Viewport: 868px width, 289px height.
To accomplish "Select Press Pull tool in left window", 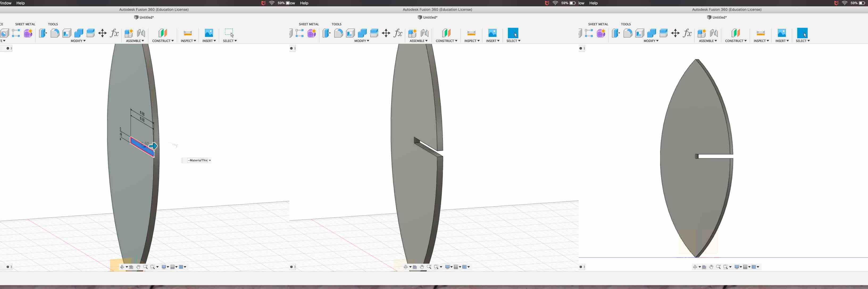I will [43, 33].
